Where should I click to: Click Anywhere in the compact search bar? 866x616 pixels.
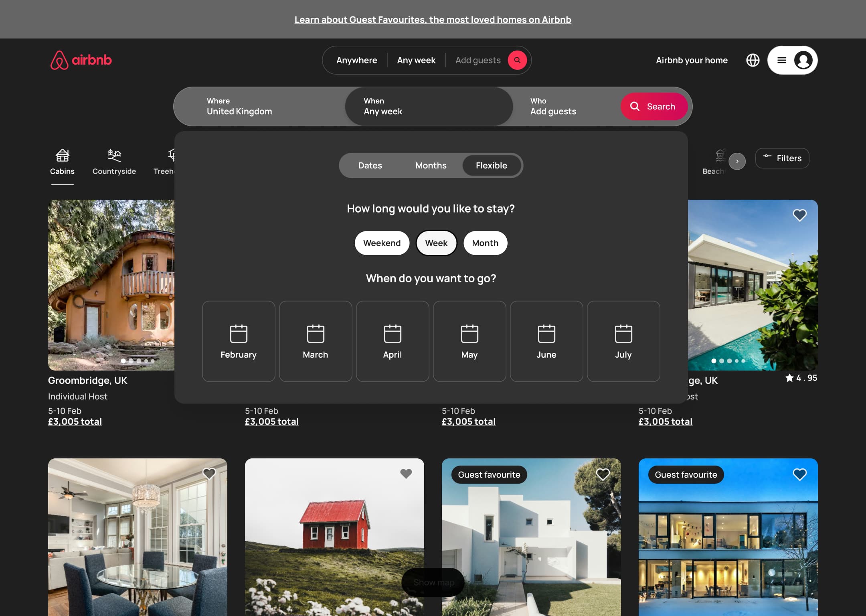[356, 60]
